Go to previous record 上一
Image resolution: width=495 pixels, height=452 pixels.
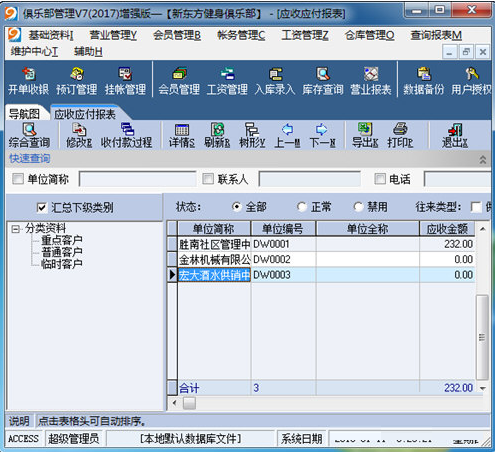pos(287,135)
